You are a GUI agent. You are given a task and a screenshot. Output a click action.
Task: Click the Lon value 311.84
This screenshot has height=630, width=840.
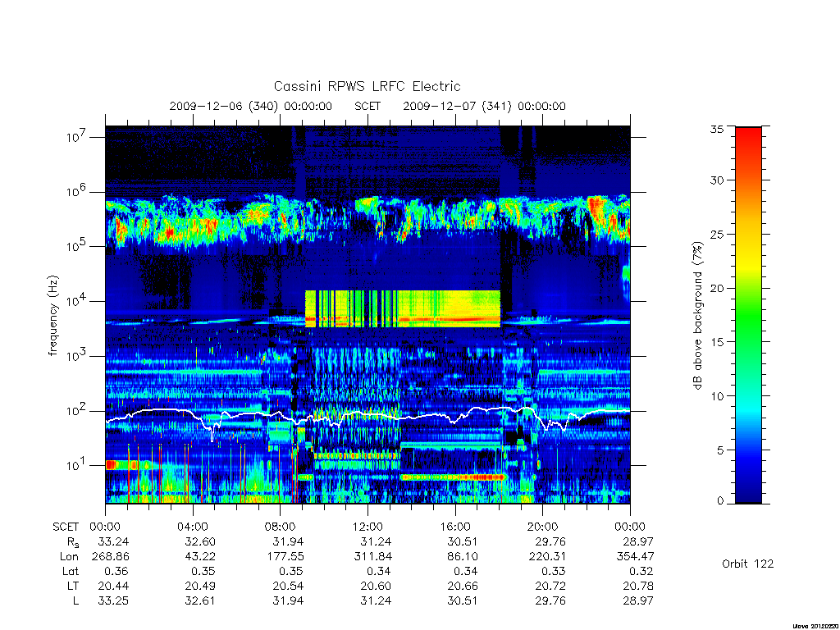click(x=373, y=557)
